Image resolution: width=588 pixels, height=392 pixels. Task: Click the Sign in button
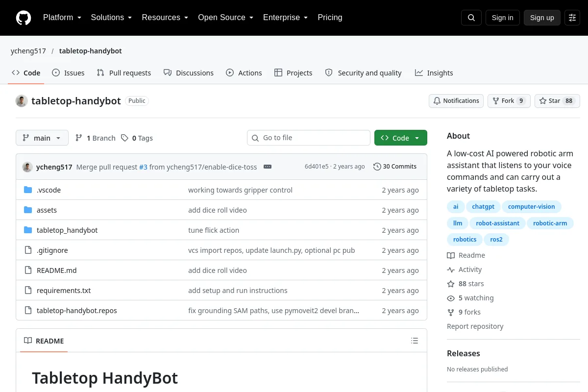coord(502,18)
